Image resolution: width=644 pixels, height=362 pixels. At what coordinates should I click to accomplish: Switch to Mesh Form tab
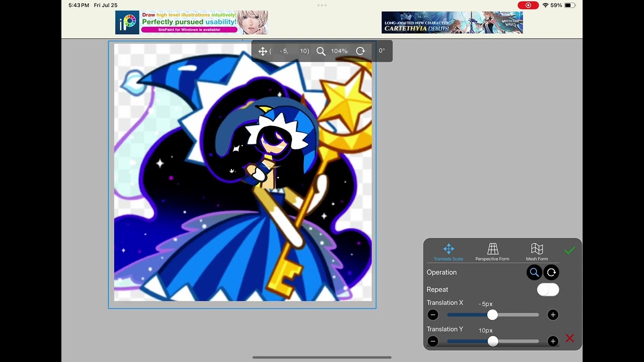[x=537, y=252]
